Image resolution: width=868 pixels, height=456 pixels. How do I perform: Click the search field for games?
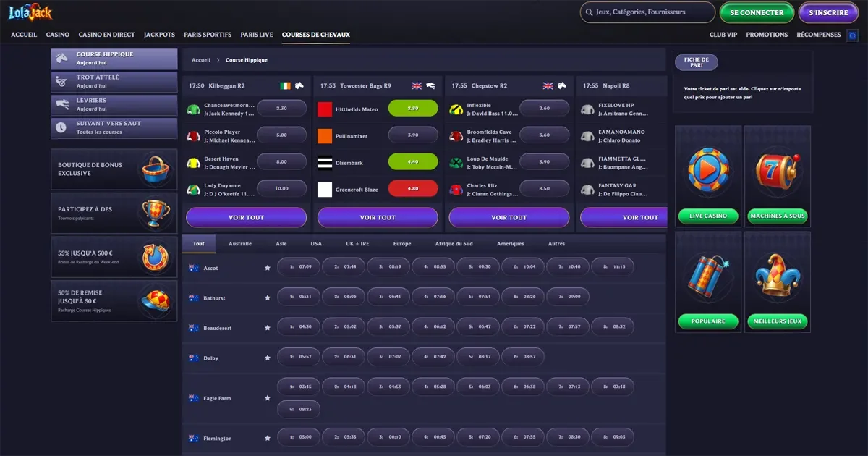(647, 12)
